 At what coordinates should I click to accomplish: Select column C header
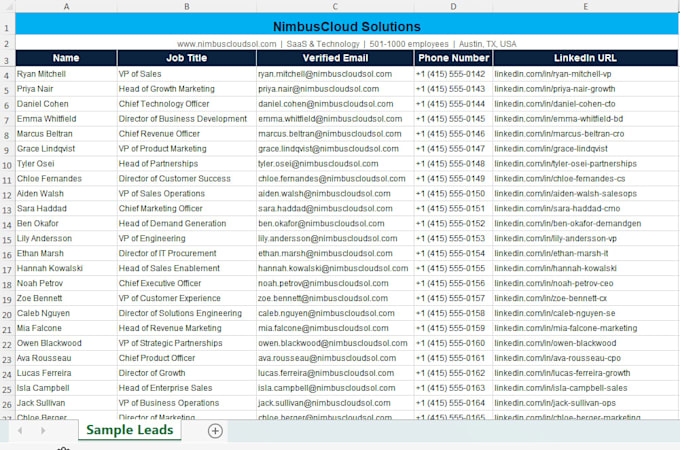[x=335, y=7]
